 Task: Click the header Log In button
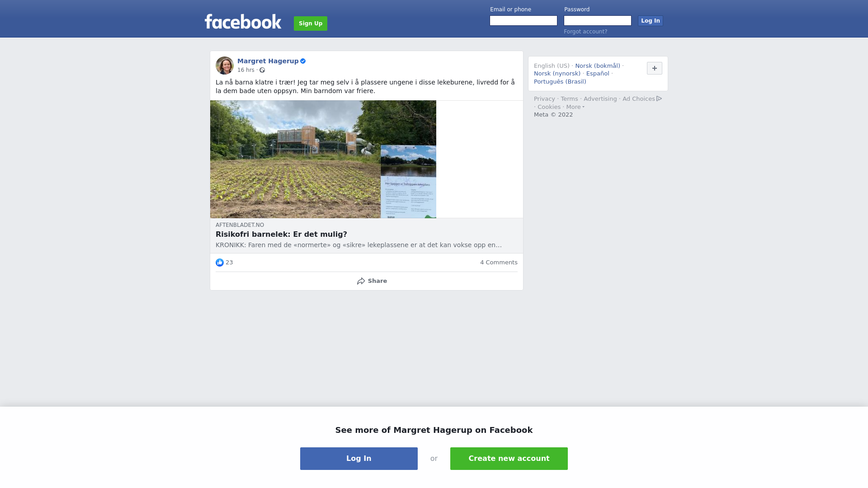(651, 21)
